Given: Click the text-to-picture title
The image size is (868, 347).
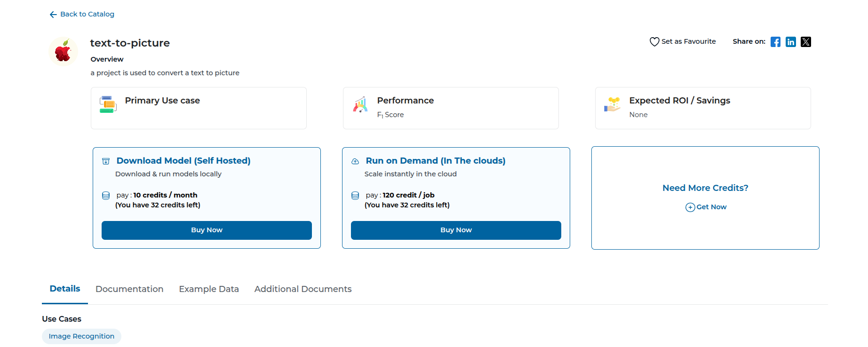Looking at the screenshot, I should pos(130,43).
